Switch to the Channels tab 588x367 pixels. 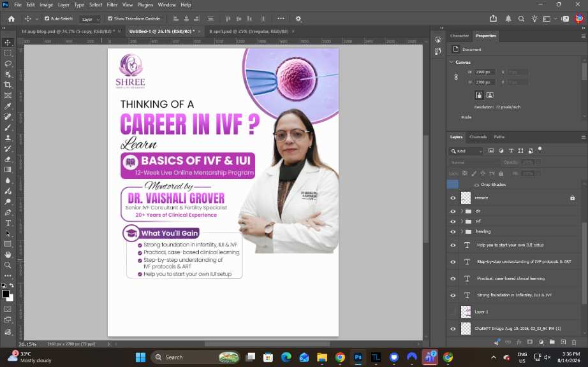coord(478,137)
